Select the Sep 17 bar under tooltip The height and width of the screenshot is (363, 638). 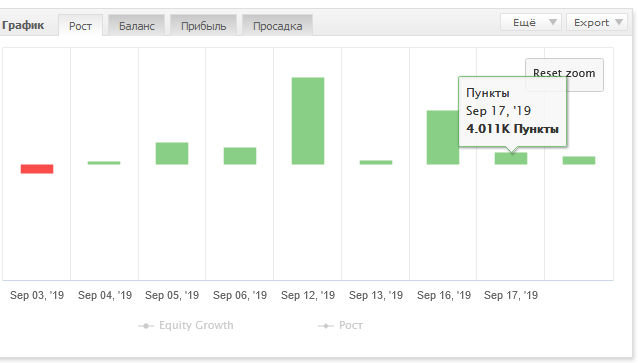point(511,159)
